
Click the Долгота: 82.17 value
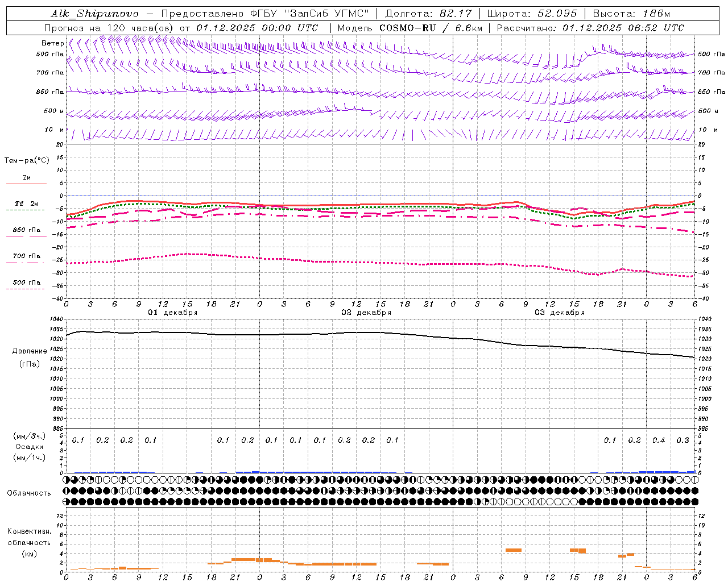point(428,14)
